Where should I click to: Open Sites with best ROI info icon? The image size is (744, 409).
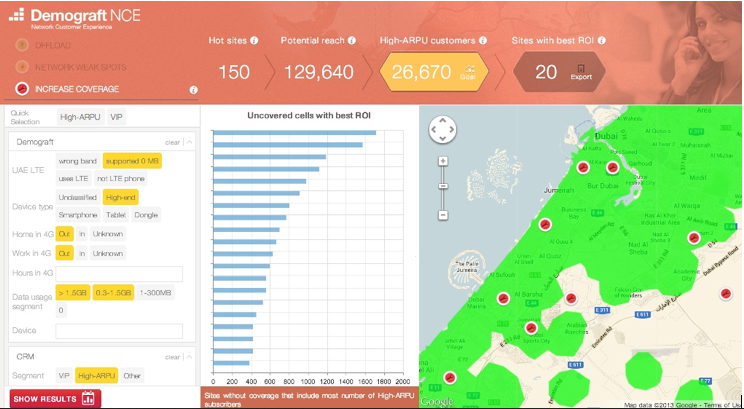click(602, 41)
